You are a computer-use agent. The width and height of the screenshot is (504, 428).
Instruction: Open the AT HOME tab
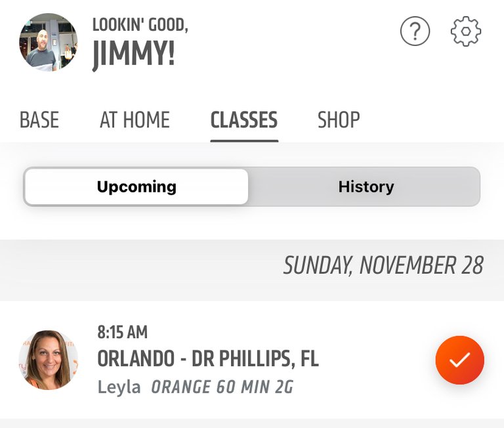[135, 120]
